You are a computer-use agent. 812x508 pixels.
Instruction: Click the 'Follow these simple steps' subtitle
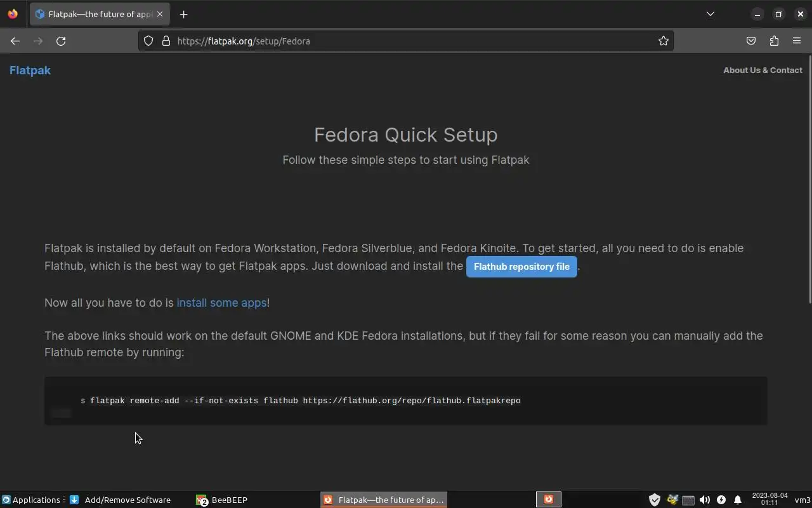coord(406,160)
